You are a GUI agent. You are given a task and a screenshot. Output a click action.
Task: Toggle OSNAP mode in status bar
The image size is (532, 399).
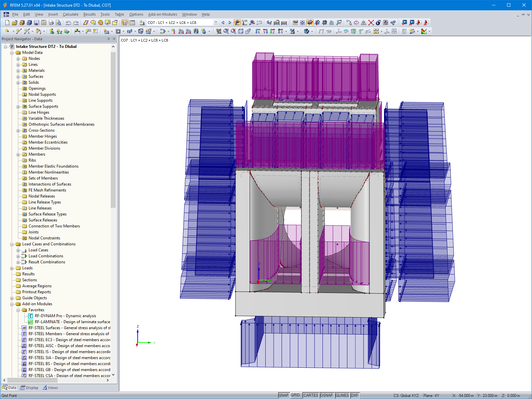click(327, 395)
